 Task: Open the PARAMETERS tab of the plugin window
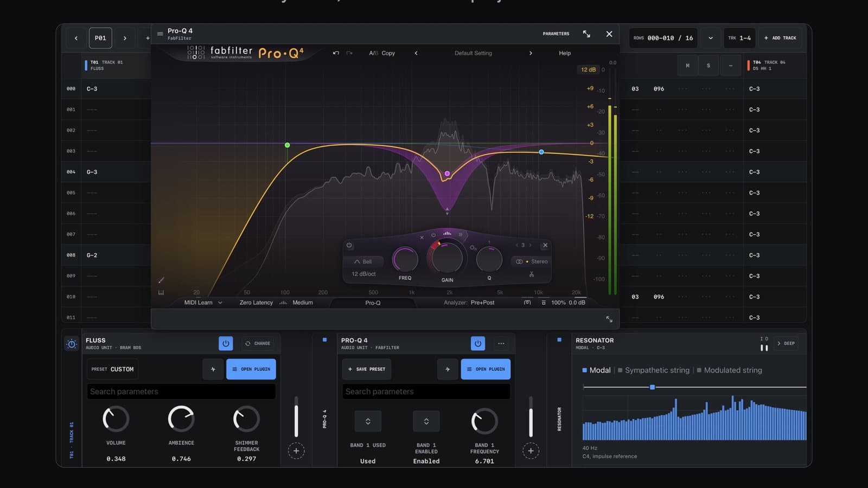(556, 34)
